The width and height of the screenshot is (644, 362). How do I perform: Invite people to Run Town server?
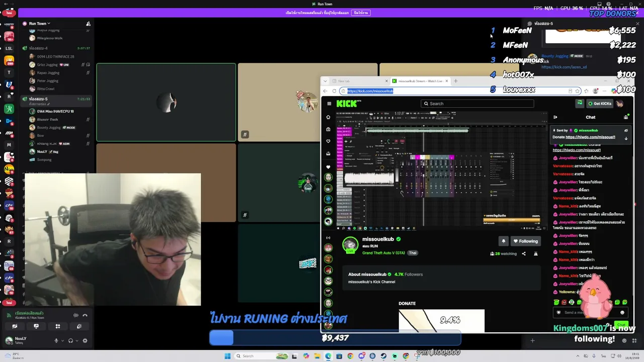coord(88,24)
